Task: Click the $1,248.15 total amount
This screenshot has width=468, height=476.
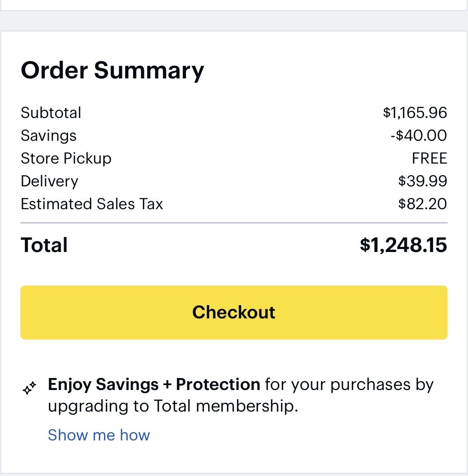Action: 403,245
